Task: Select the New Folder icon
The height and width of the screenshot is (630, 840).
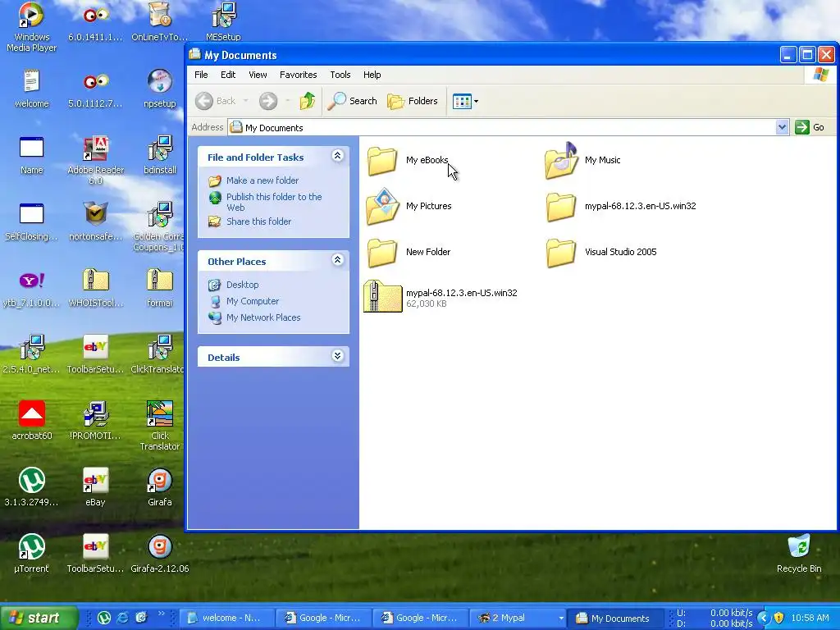Action: [x=382, y=253]
